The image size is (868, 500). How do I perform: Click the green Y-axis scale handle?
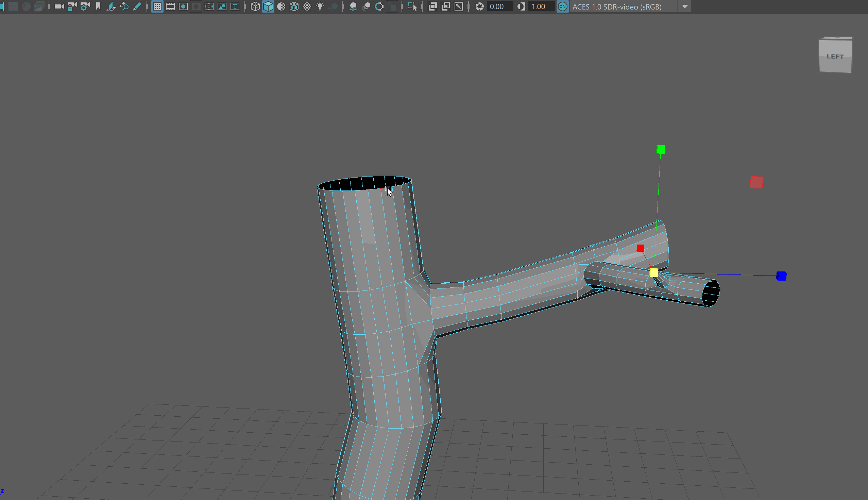661,149
